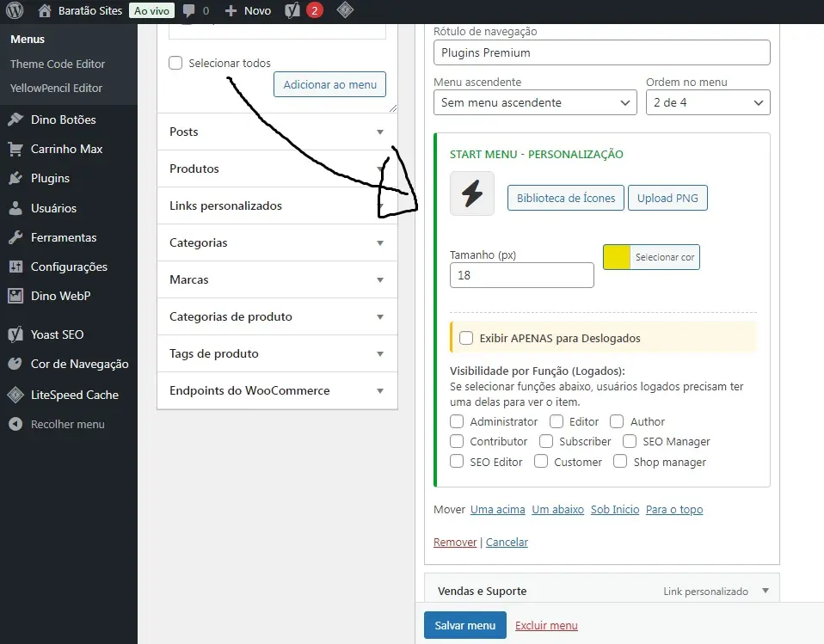Click the LiteSpeed diamond icon in top bar
Image resolution: width=824 pixels, height=644 pixels.
click(344, 11)
